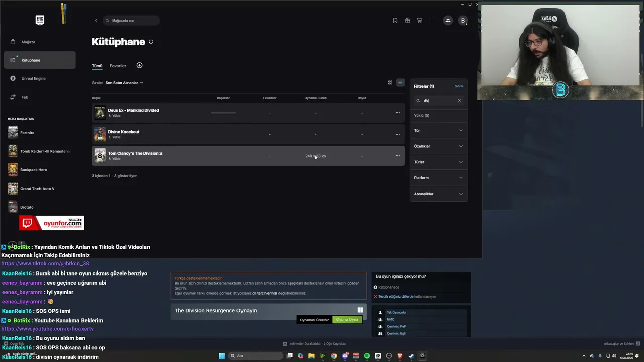Open Mağaza in the sidebar
This screenshot has height=362, width=644.
[40, 42]
